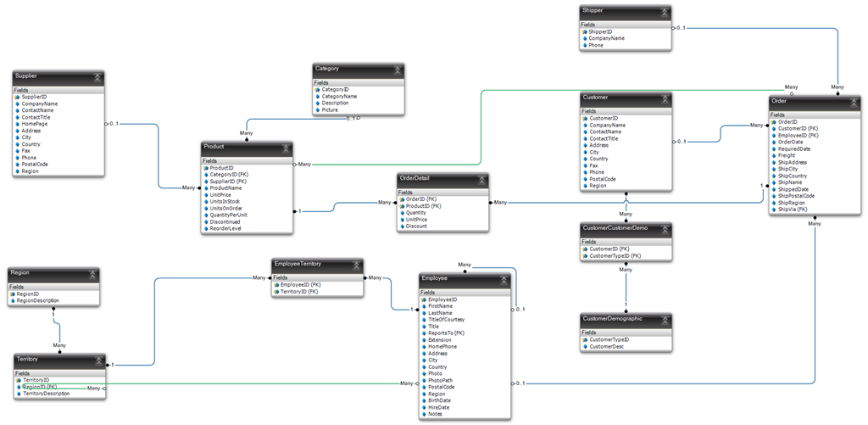The width and height of the screenshot is (868, 425).
Task: Select the CompanyName field in Shipper
Action: click(x=606, y=38)
